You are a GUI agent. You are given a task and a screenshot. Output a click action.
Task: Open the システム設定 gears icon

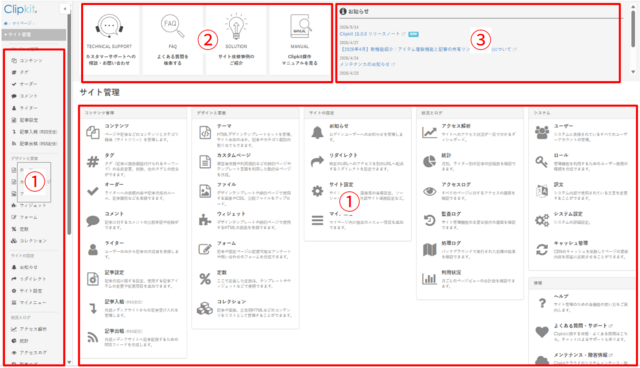542,221
